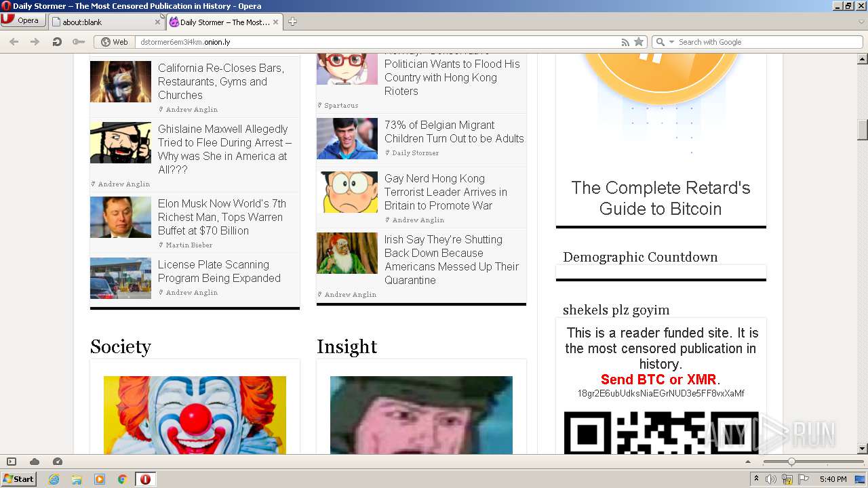Open the Action Center flag icon

pos(804,479)
